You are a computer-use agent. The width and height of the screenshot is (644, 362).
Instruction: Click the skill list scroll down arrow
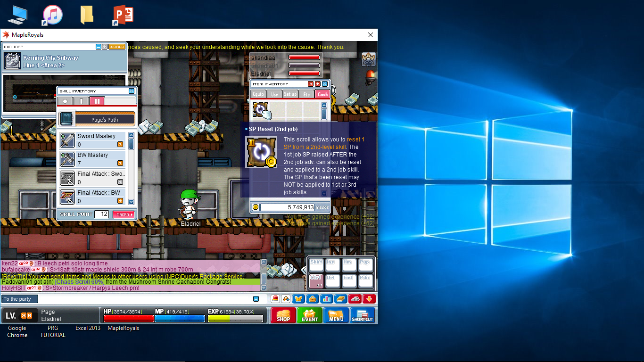tap(131, 202)
